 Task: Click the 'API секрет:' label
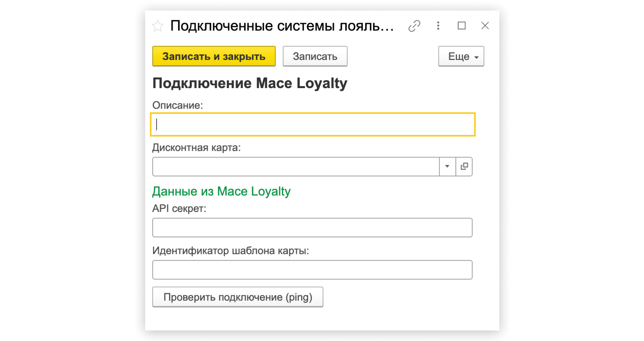click(x=179, y=208)
